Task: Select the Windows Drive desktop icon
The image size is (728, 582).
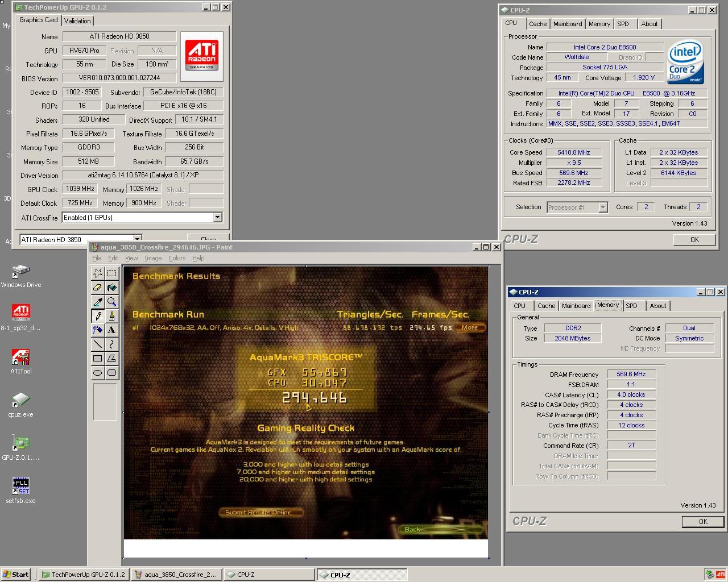Action: pyautogui.click(x=21, y=276)
